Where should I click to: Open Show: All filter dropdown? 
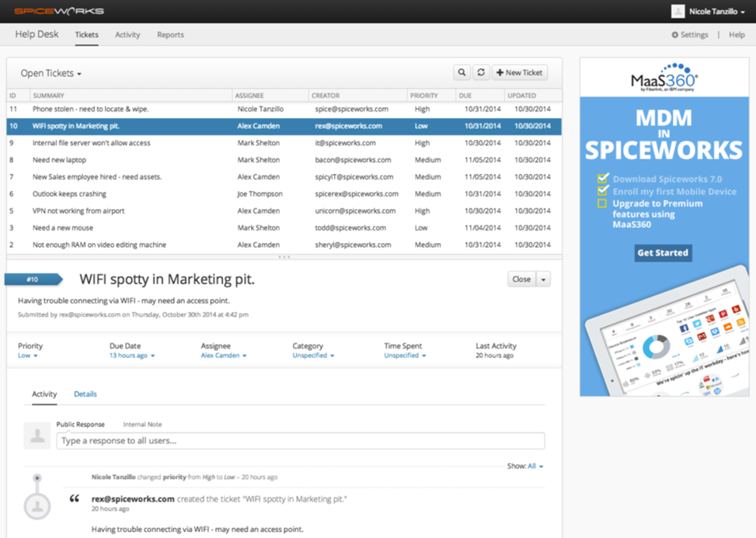coord(535,467)
